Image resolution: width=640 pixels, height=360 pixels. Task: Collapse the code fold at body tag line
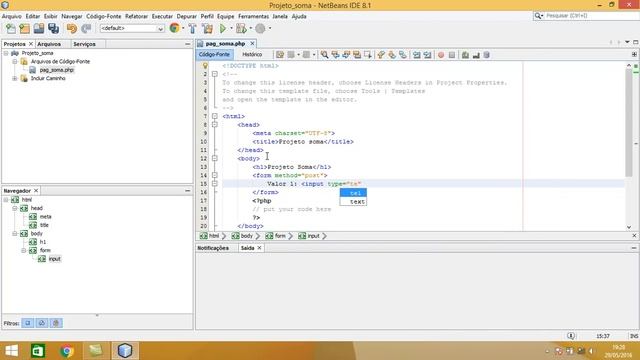point(215,158)
